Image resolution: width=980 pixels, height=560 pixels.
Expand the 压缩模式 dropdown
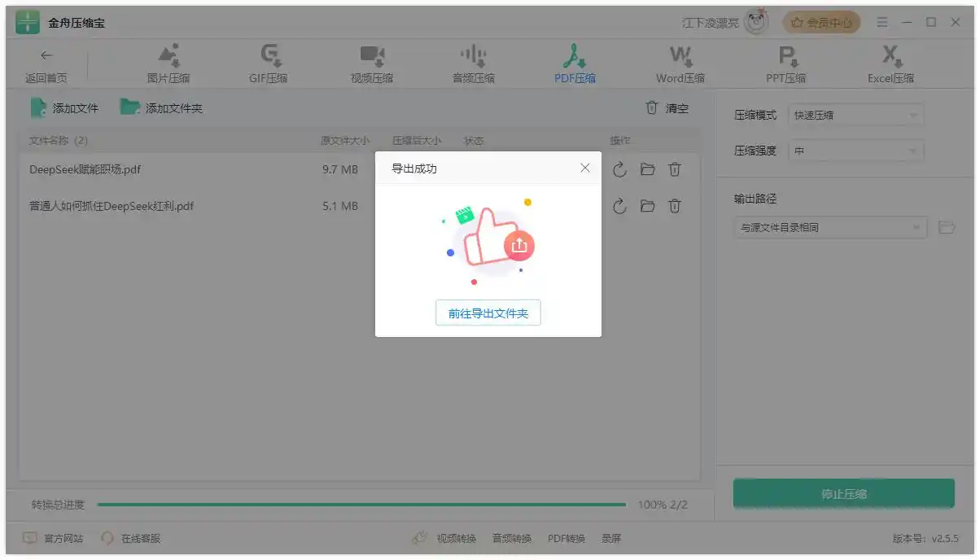(856, 116)
